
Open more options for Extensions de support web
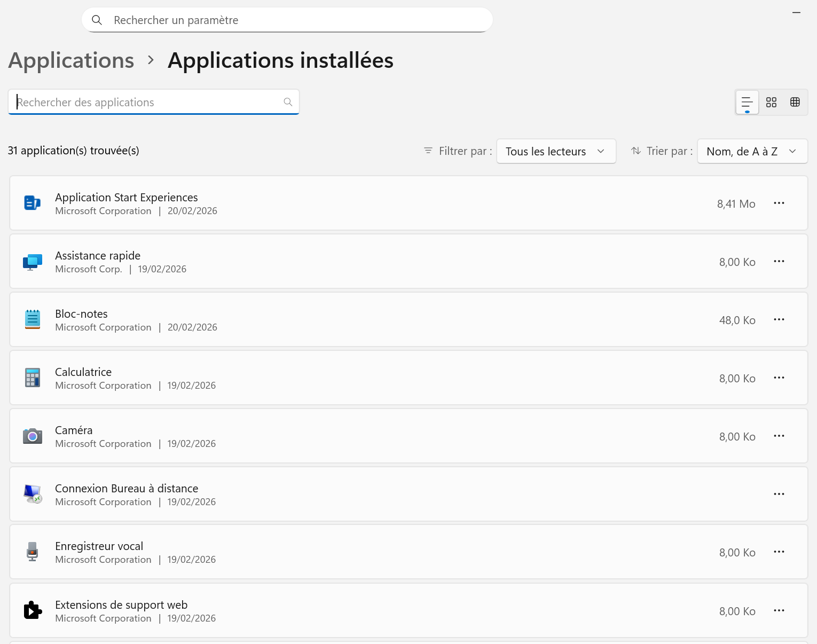(x=779, y=610)
